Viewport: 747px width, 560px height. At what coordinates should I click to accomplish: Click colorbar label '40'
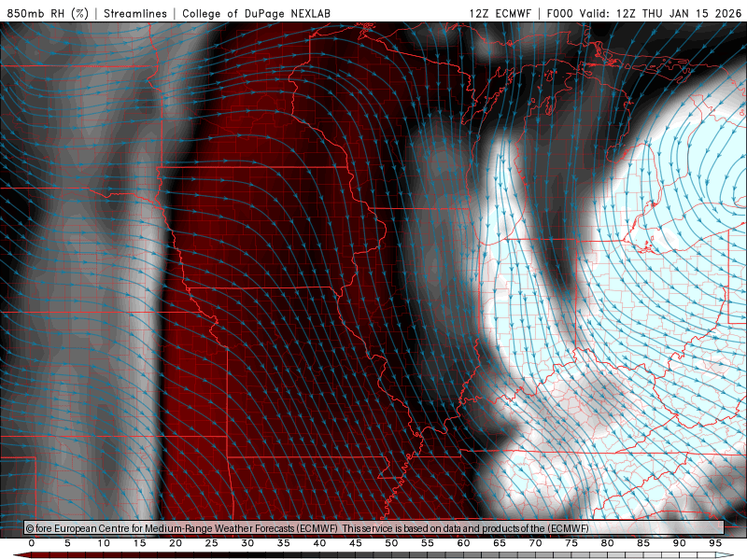click(319, 543)
